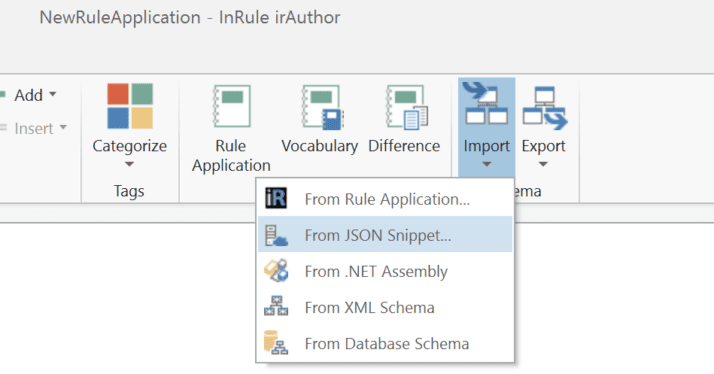Open the Rule Application notebook icon
Screen dimensions: 714x374
(232, 106)
